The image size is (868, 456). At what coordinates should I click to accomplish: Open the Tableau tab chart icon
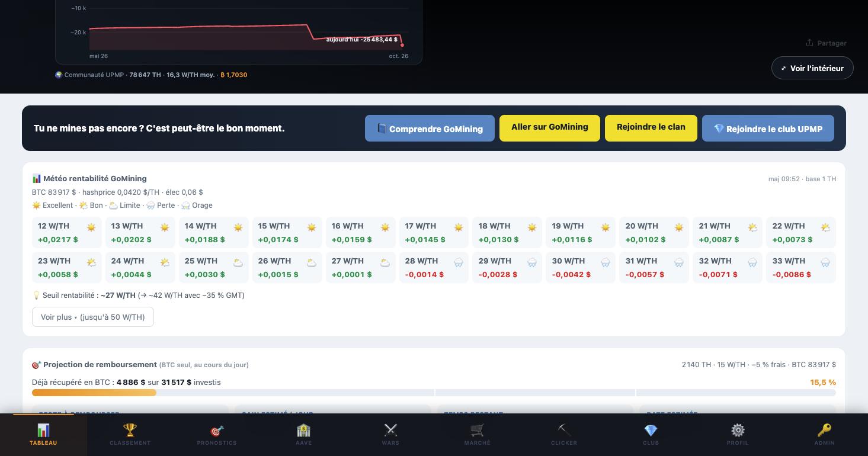coord(43,430)
